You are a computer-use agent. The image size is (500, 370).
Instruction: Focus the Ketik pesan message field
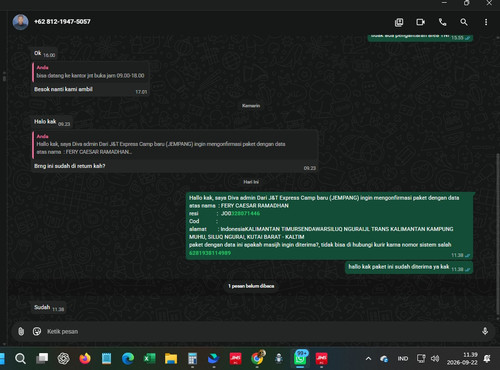click(x=260, y=331)
